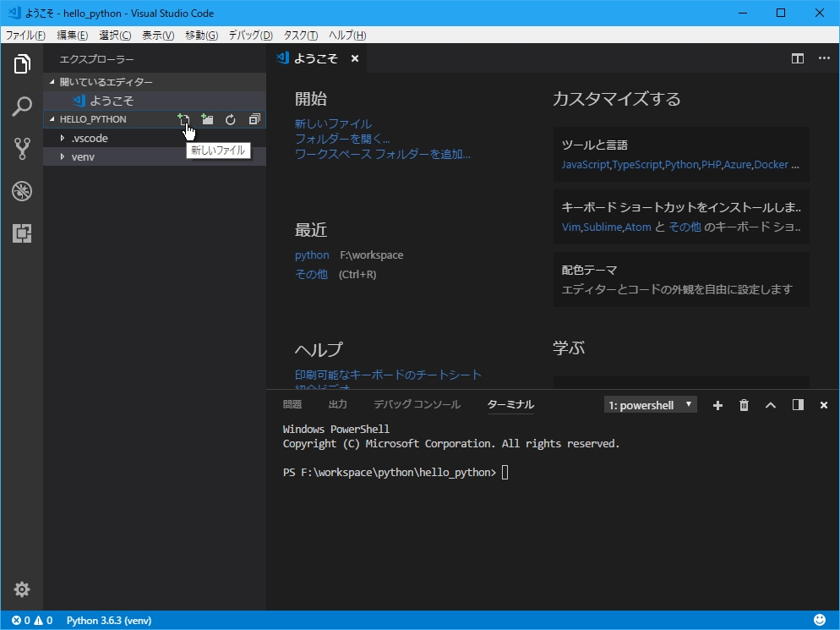Screen dimensions: 840x630
Task: Expand the .vscode folder
Action: click(155, 139)
